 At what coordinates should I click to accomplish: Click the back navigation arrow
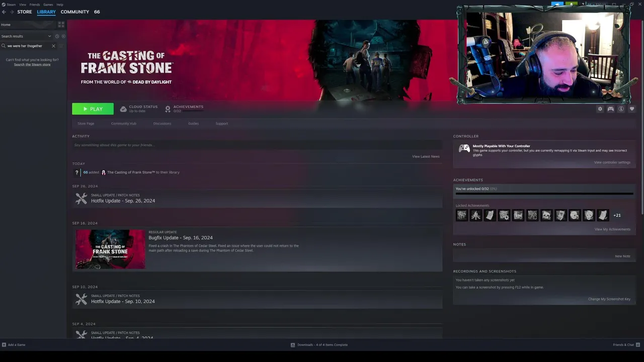coord(4,12)
